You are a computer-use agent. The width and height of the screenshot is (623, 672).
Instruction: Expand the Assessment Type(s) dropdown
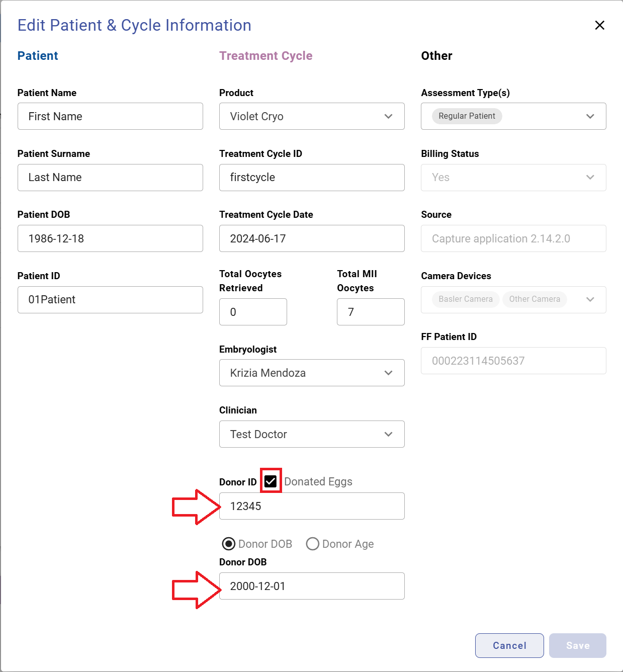(590, 116)
